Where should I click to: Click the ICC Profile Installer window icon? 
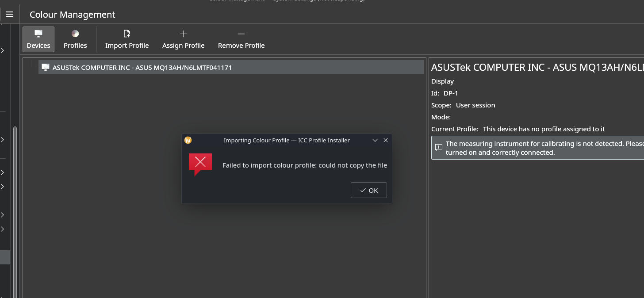(x=188, y=140)
